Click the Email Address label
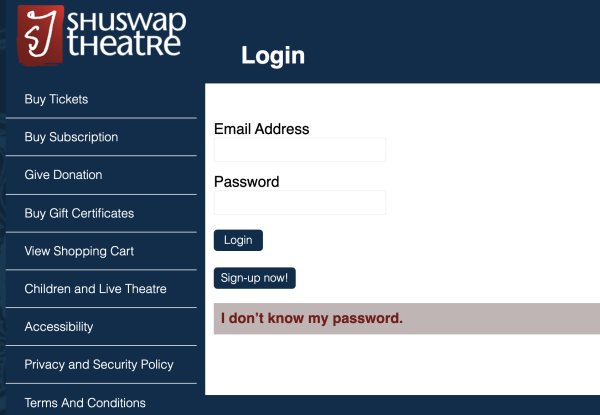This screenshot has height=415, width=600. (262, 129)
